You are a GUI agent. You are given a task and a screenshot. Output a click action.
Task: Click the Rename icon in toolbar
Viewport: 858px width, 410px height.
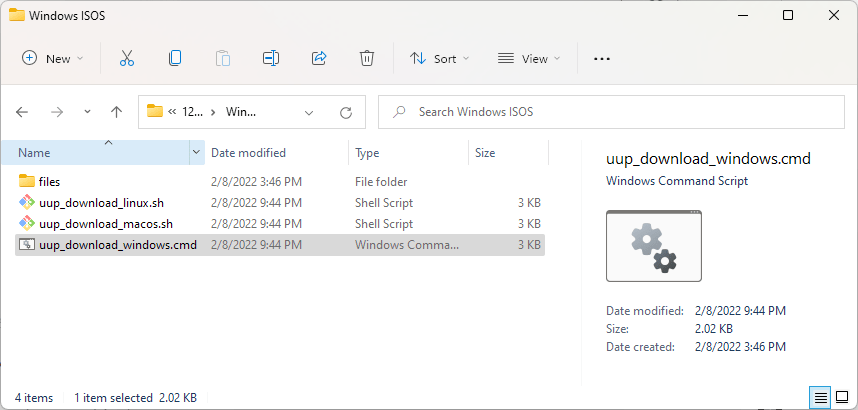click(x=270, y=59)
